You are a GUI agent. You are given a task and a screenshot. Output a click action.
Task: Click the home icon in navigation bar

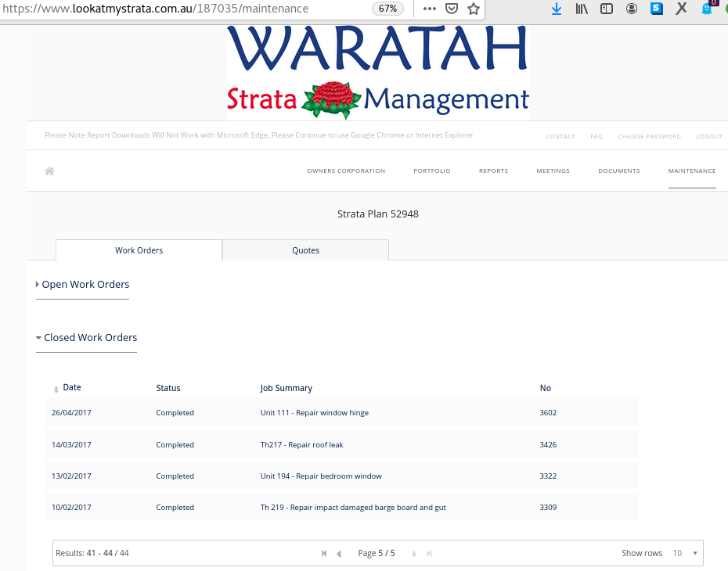pyautogui.click(x=49, y=171)
